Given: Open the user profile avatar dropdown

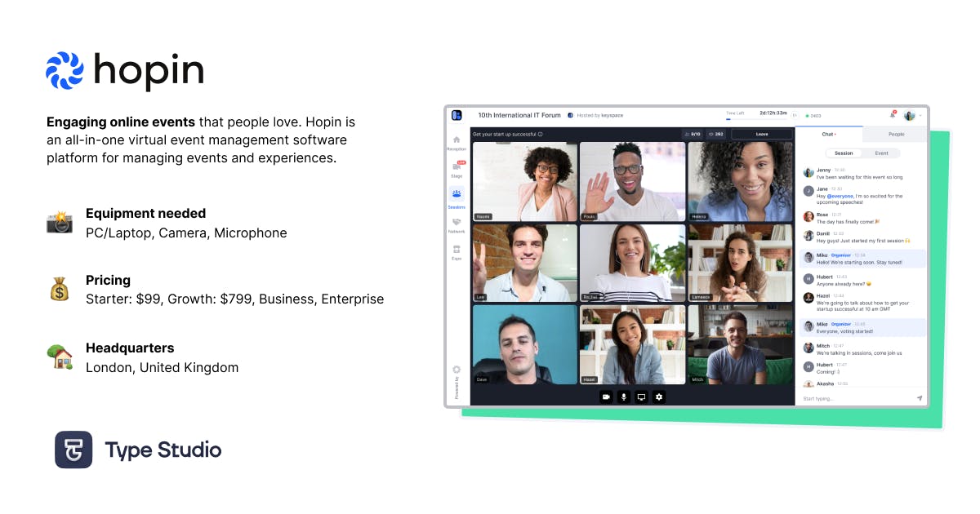Looking at the screenshot, I should tap(912, 115).
